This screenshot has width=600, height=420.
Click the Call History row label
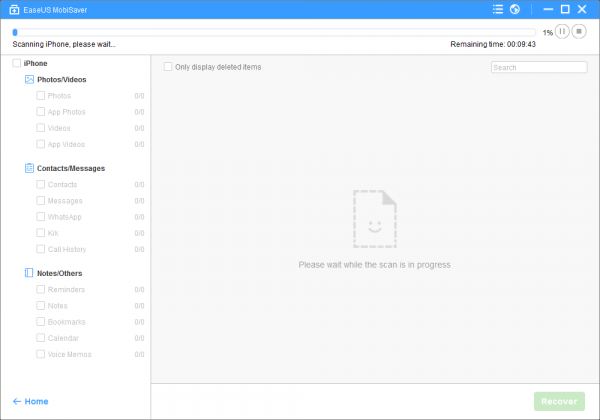coord(67,249)
